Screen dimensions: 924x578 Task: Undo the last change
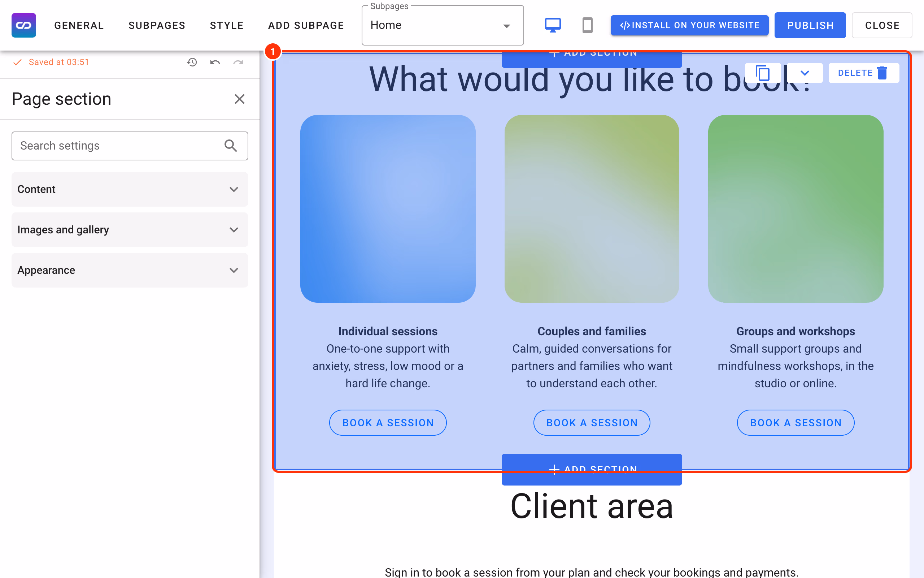tap(215, 62)
